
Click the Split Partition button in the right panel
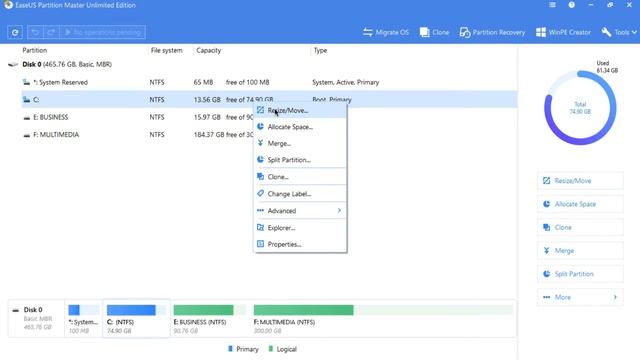click(580, 274)
